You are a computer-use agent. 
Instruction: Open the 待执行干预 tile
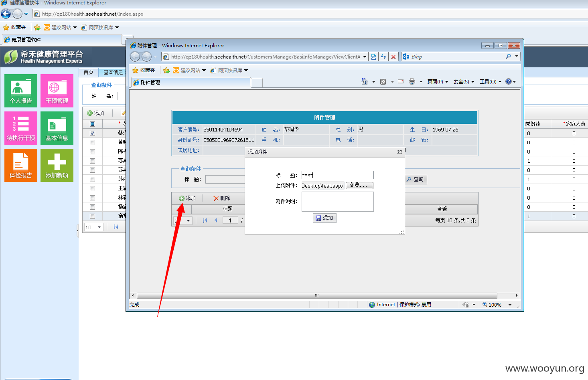(21, 128)
